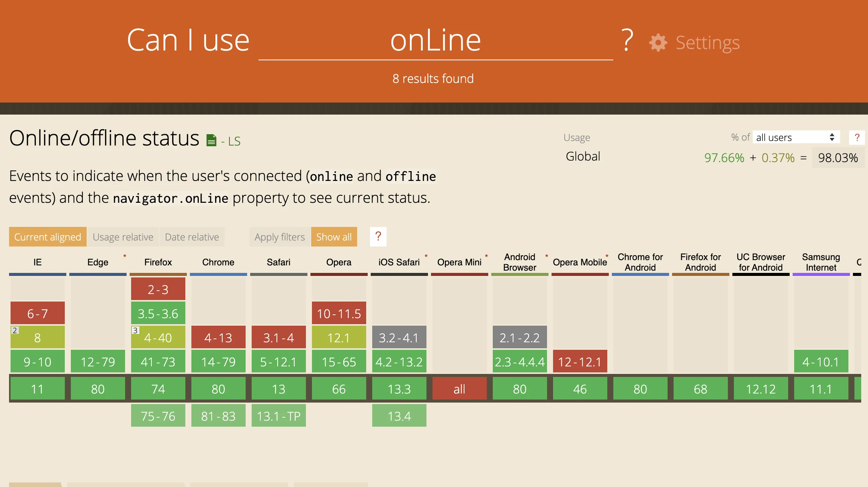Select the Android Browser 2.1-2.2 cell

coord(520,337)
